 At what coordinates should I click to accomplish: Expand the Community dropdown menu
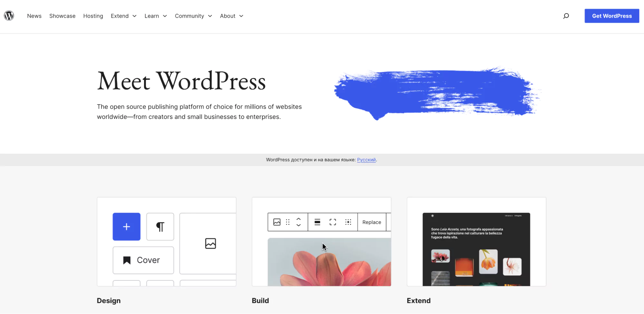click(x=193, y=16)
